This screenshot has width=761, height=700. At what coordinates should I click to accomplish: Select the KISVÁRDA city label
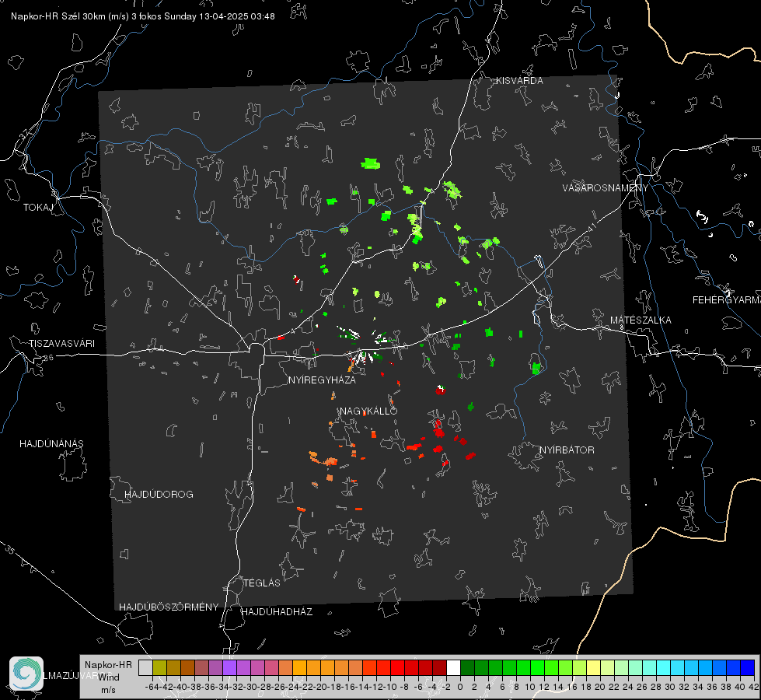tap(519, 81)
